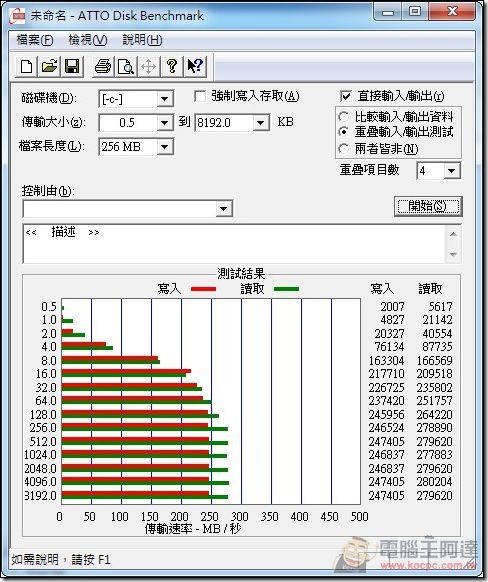Click description box scroll down arrow

coord(453,254)
